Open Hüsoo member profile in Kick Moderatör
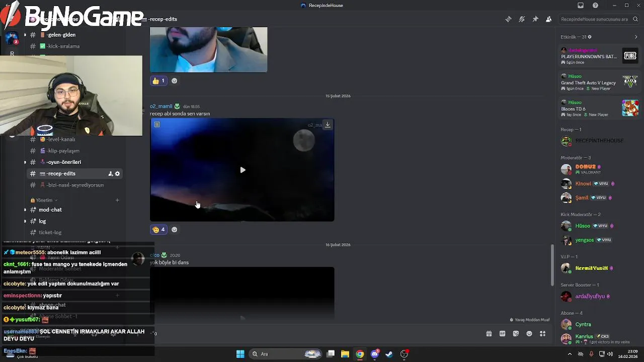The image size is (644, 362). pyautogui.click(x=599, y=226)
